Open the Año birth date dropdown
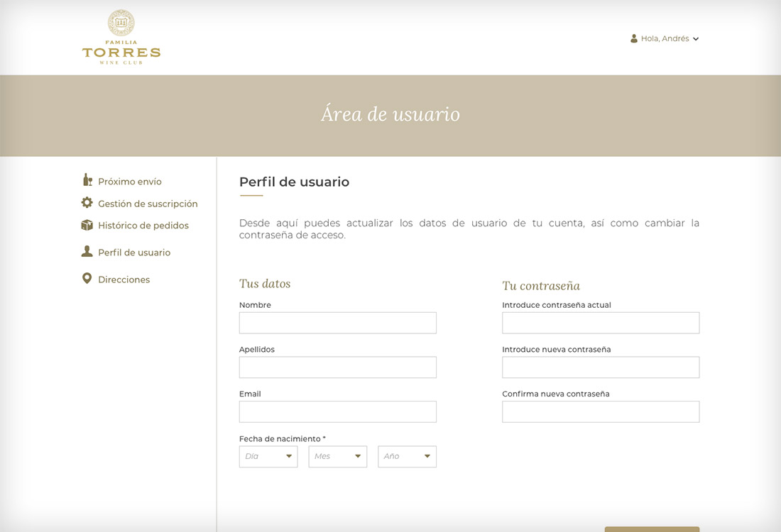The image size is (781, 532). [407, 456]
